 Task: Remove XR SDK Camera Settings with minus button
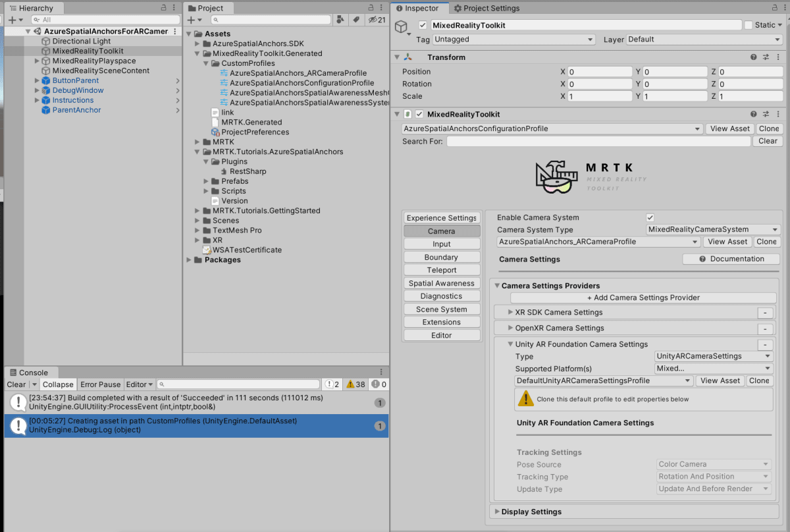coord(765,313)
